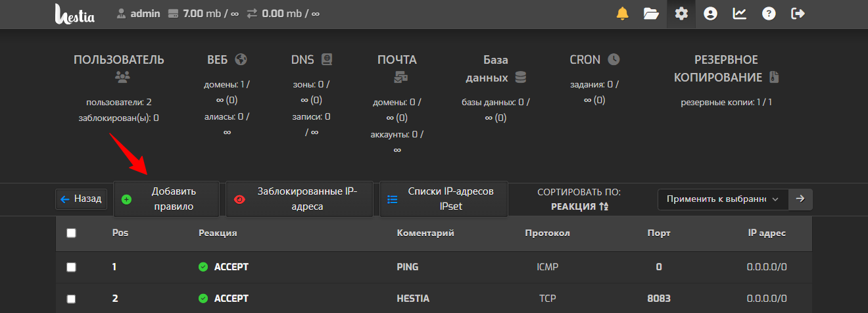Click the clock icon next to CRON
Image resolution: width=868 pixels, height=313 pixels.
(x=614, y=59)
